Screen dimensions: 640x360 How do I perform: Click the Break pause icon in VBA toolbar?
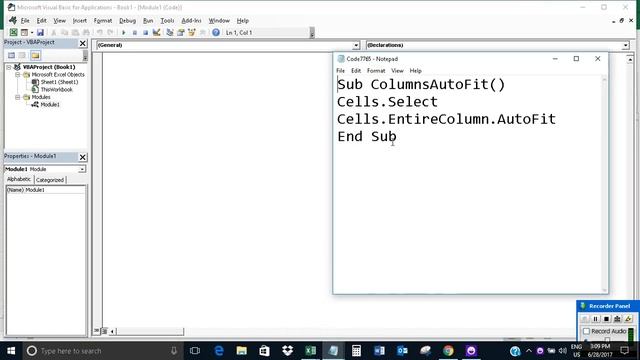point(135,32)
